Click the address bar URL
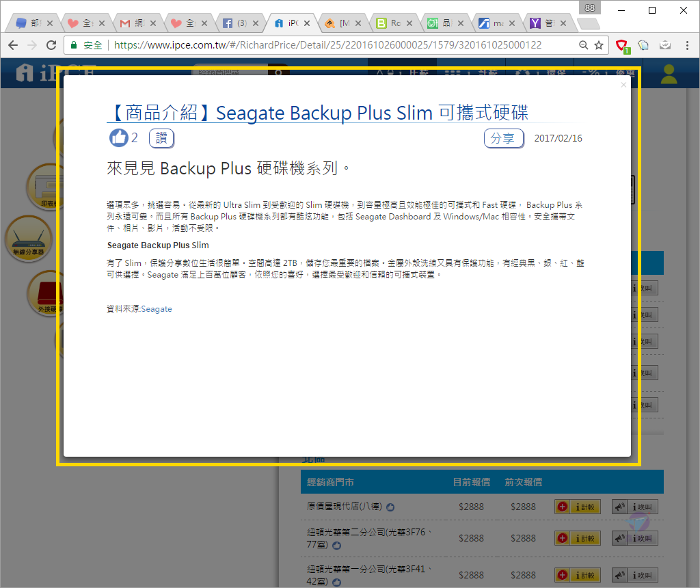700x588 pixels. point(327,45)
